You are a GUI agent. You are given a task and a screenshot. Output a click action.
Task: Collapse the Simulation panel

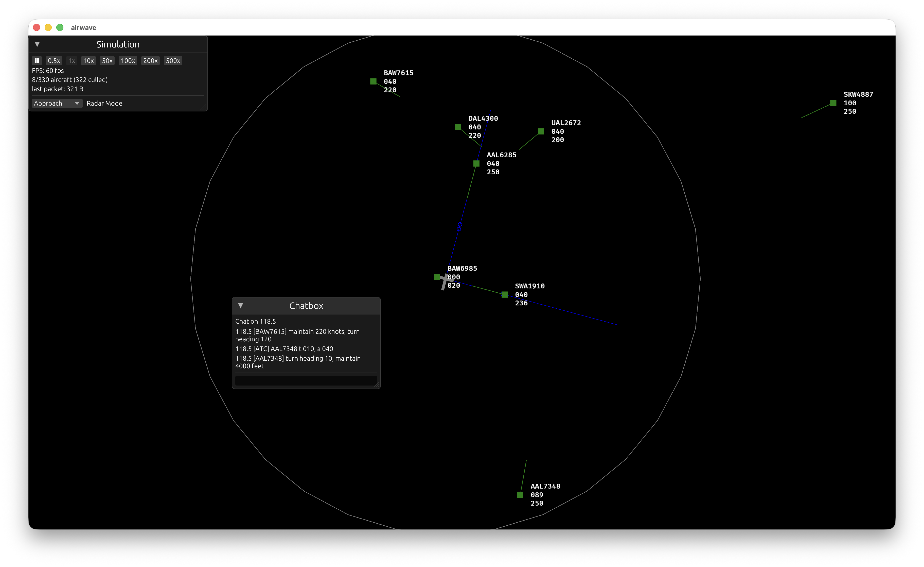pyautogui.click(x=37, y=44)
